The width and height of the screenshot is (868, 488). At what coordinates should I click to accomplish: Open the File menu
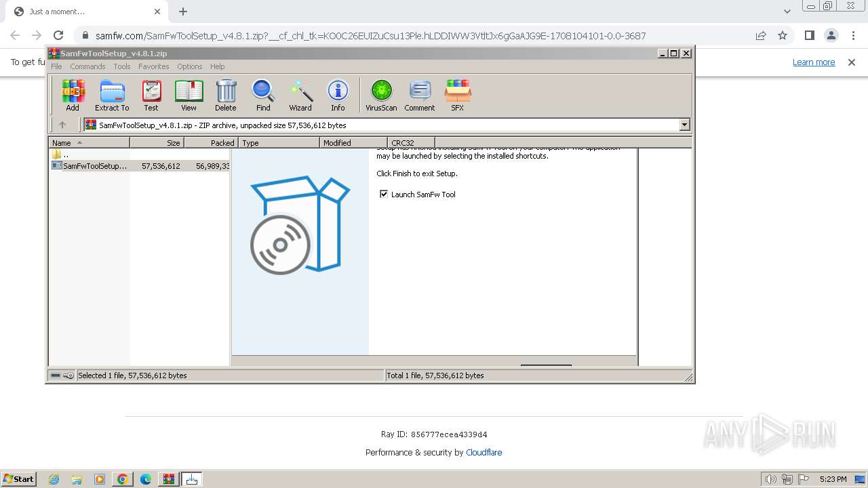tap(56, 66)
